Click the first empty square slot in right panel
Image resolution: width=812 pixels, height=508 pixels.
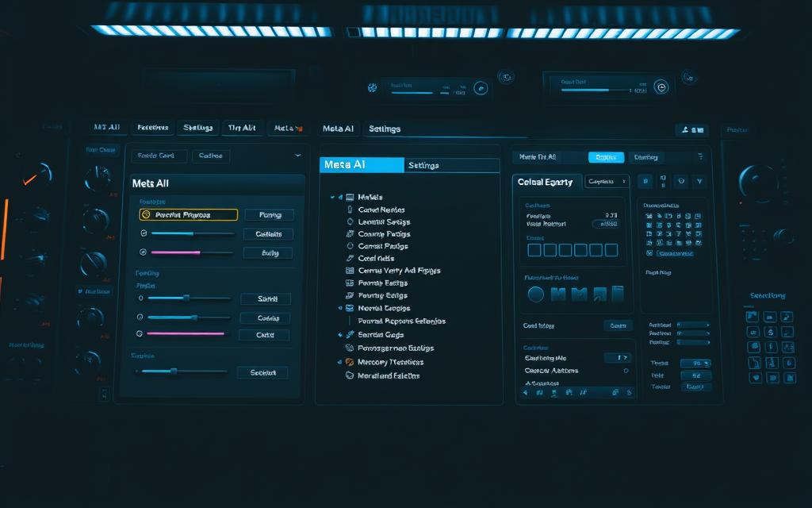[534, 250]
